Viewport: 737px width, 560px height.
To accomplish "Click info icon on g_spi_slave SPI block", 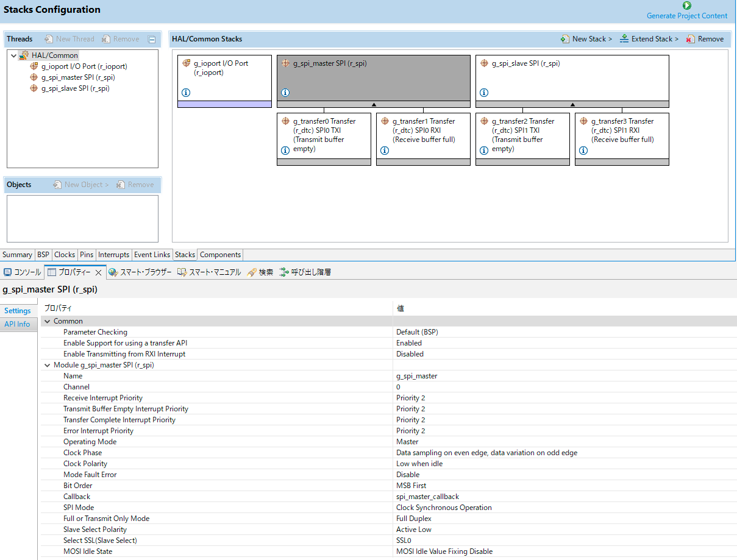I will coord(484,93).
